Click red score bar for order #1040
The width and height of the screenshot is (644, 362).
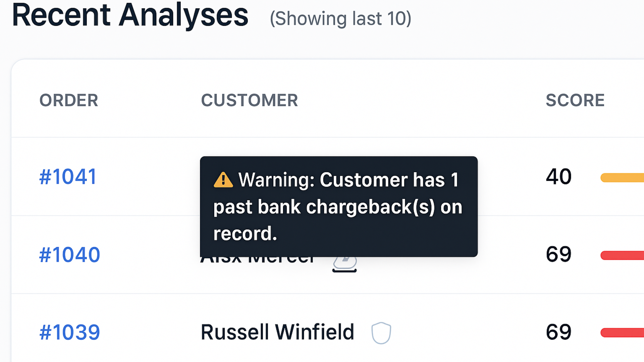coord(622,255)
